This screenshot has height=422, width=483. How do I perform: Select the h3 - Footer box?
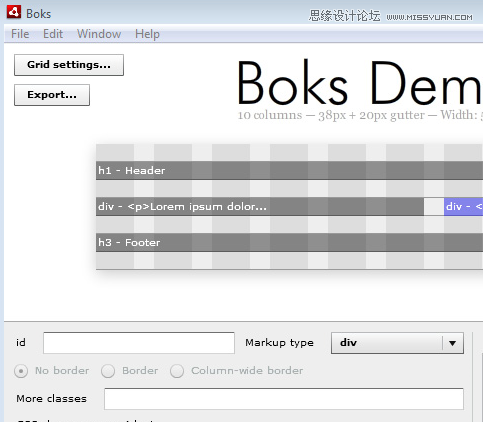(x=289, y=242)
